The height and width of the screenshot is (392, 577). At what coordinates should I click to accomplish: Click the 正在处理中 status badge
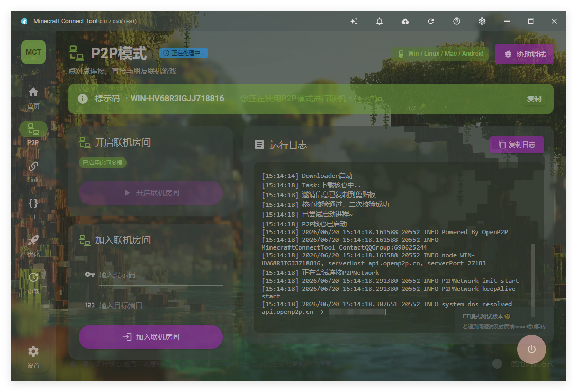[x=184, y=53]
